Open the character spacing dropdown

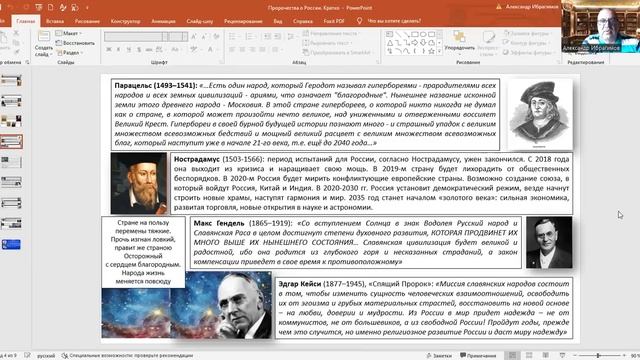pyautogui.click(x=160, y=49)
